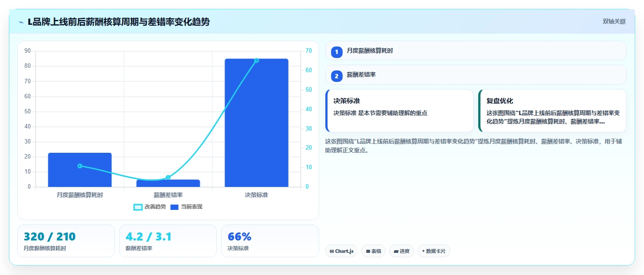Click the trend line point above 决策标准
This screenshot has width=644, height=275.
(257, 60)
